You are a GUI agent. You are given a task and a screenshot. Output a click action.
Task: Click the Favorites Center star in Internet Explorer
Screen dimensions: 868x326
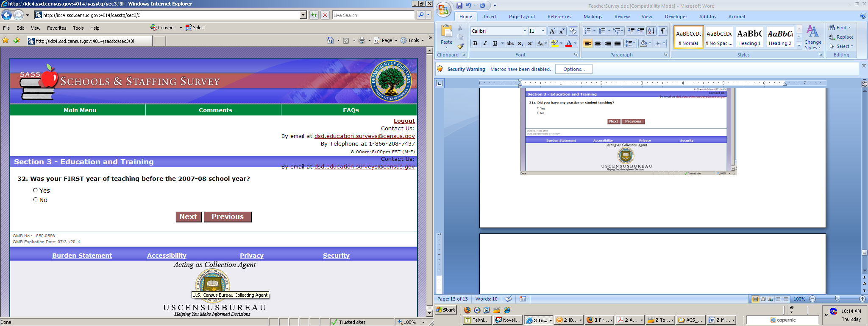tap(6, 40)
